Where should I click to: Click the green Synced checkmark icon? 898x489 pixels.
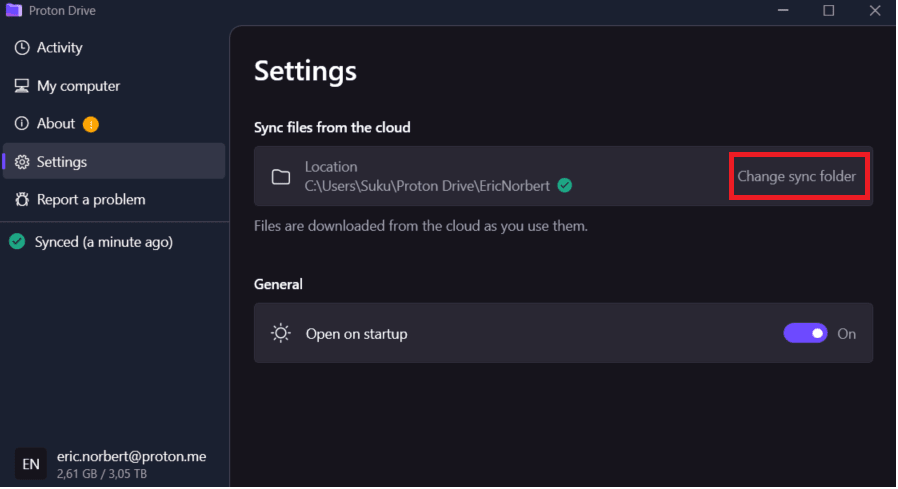coord(17,242)
